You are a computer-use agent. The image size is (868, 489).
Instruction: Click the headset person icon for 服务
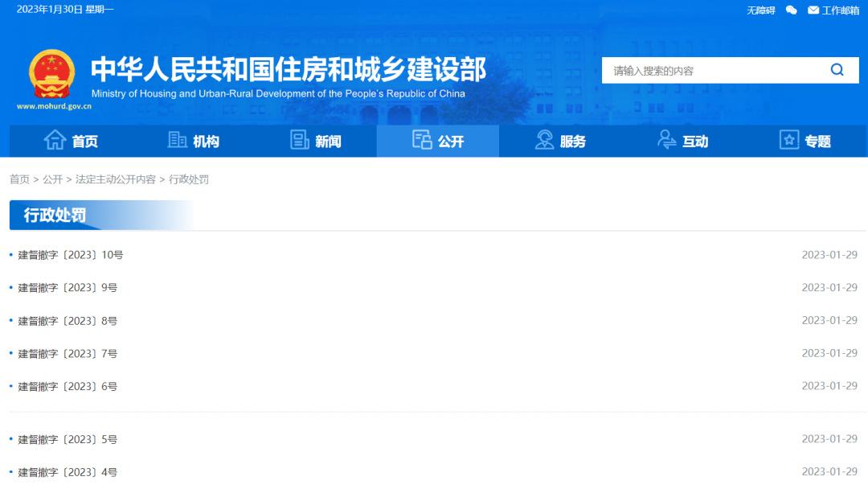[x=545, y=141]
